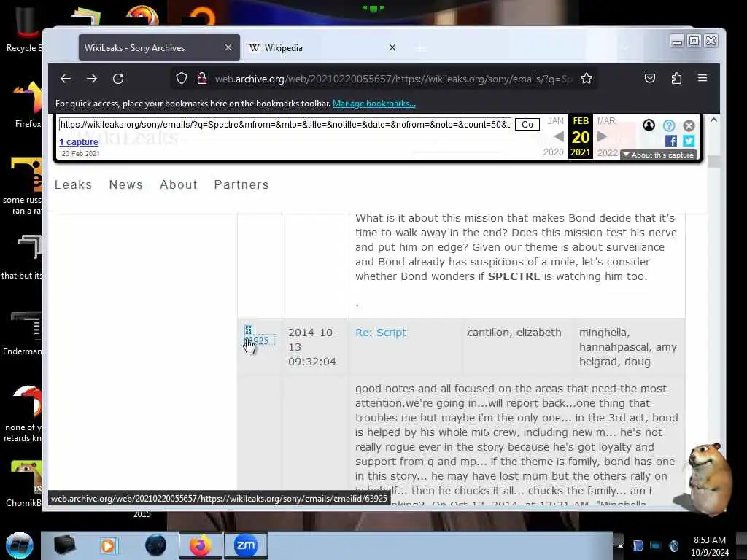This screenshot has height=560, width=747.
Task: Go back using Firefox back arrow
Action: (x=66, y=79)
